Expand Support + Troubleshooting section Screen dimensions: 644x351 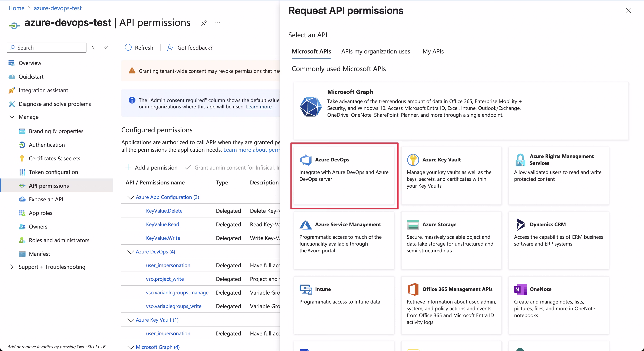coord(11,267)
